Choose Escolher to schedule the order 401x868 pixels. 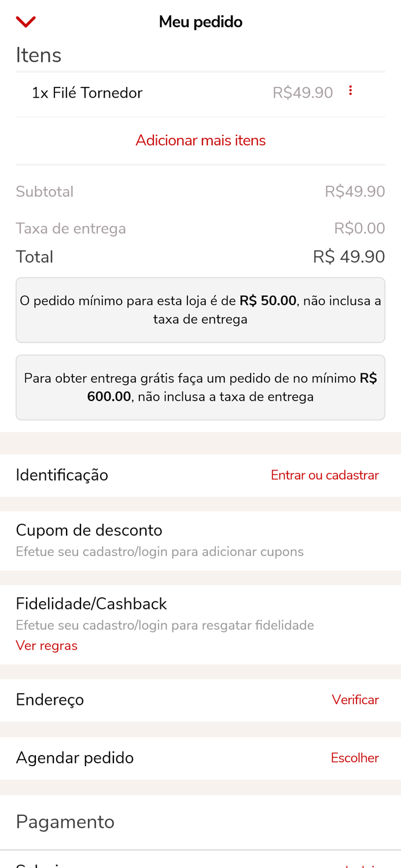point(354,757)
